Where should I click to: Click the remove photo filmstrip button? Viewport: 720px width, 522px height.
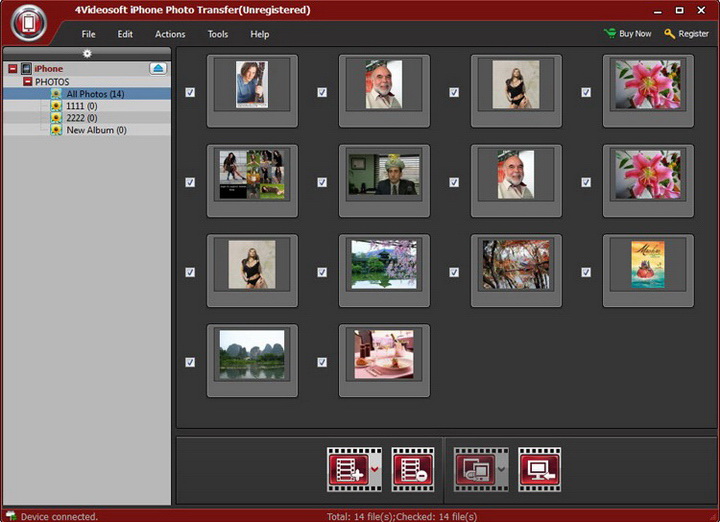[413, 468]
